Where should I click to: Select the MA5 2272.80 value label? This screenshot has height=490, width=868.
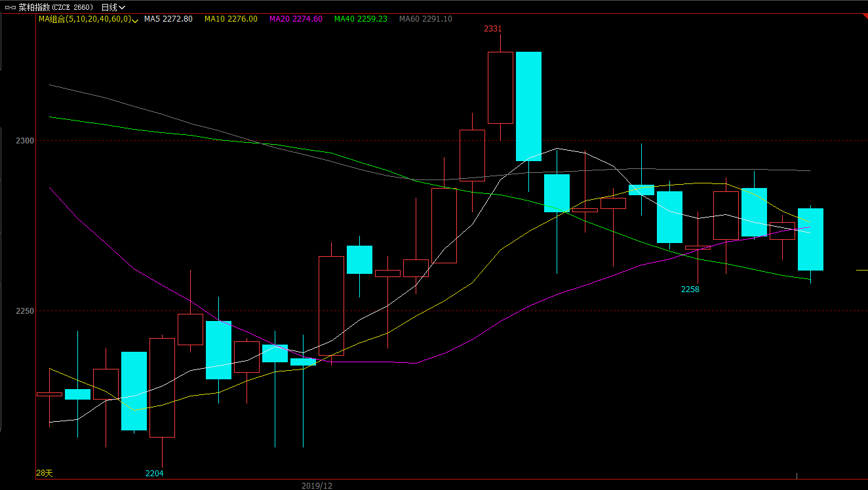coord(168,19)
